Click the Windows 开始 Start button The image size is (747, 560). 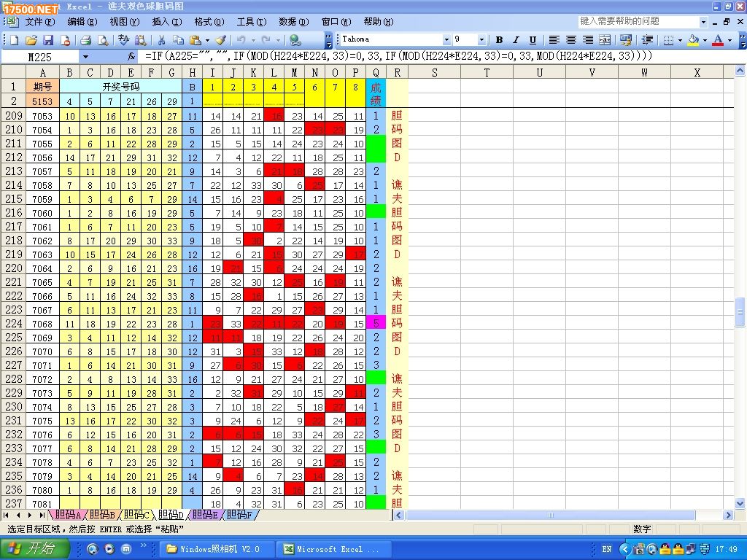point(35,548)
